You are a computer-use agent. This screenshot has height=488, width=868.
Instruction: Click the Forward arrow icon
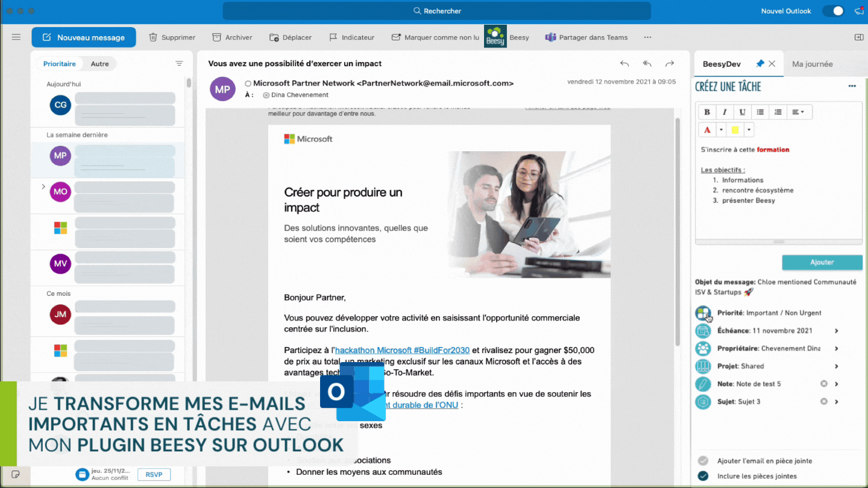point(670,63)
